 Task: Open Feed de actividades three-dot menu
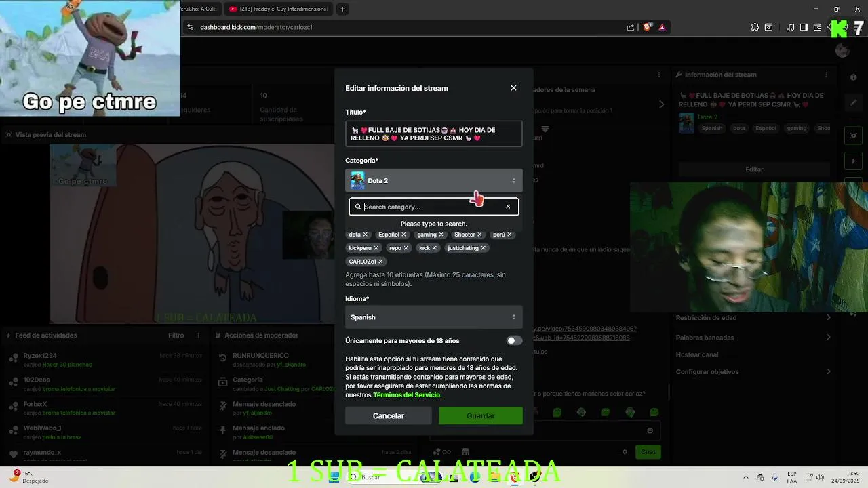tap(199, 335)
